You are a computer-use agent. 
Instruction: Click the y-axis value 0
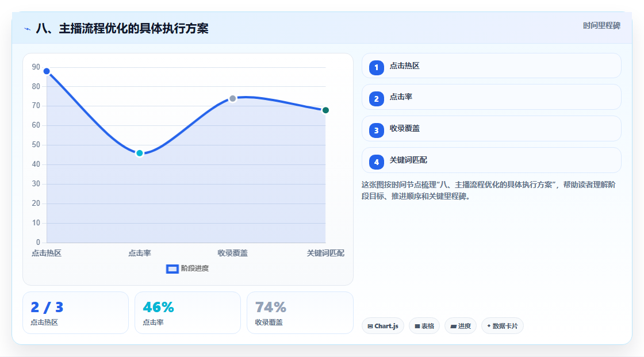pyautogui.click(x=38, y=243)
